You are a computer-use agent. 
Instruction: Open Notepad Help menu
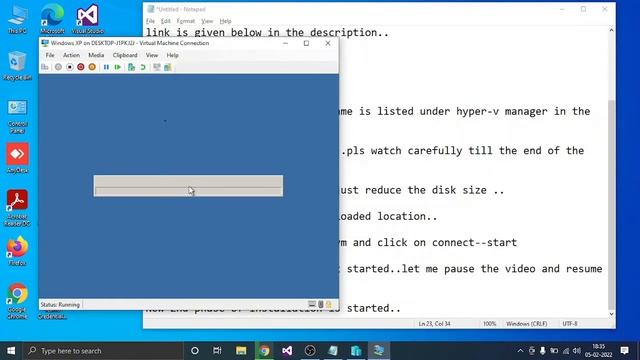click(225, 21)
